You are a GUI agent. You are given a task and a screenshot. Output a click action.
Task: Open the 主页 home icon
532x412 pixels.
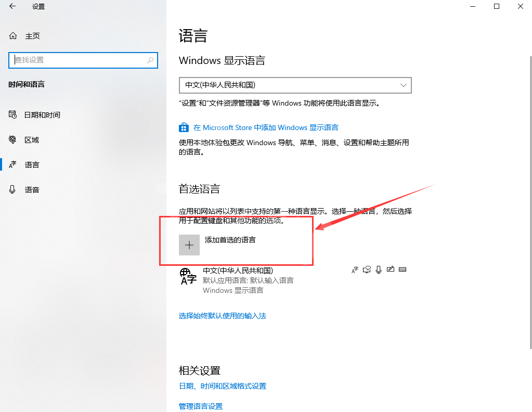pos(13,36)
